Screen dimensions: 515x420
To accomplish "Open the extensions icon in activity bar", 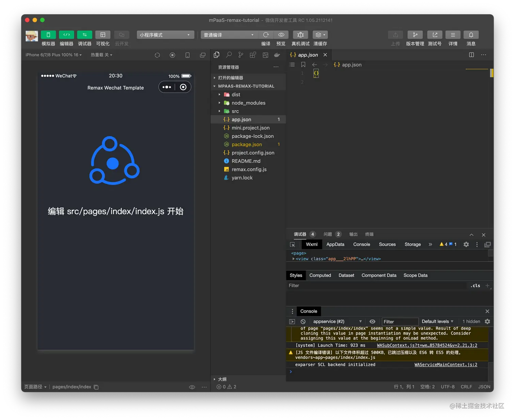I will click(x=253, y=55).
